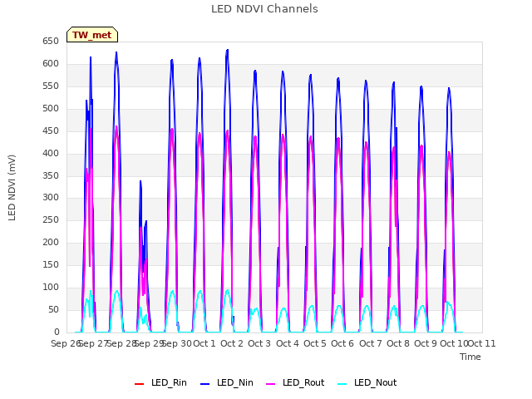532x399 pixels.
Task: Click the chart title LED NDVI Channels
Action: coord(264,9)
